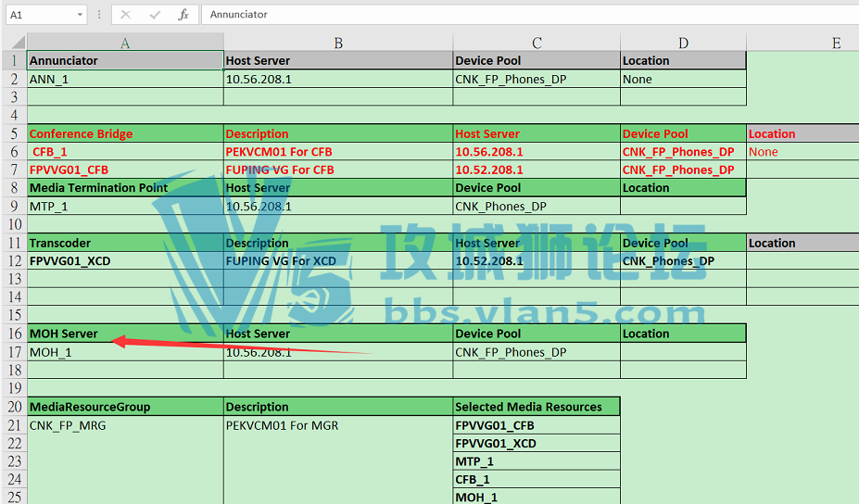Click FPVVG01_CFB in row 21

537,425
